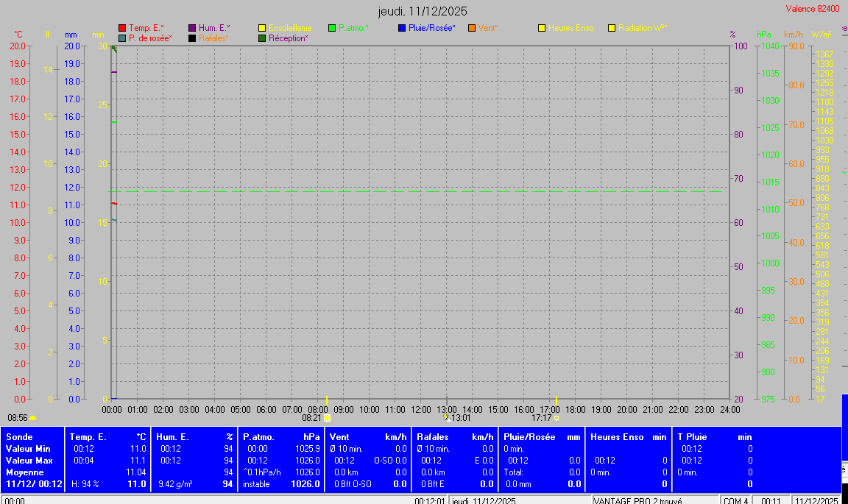Select the Temp. E. header in statistics panel
This screenshot has height=504, width=848.
(x=88, y=437)
